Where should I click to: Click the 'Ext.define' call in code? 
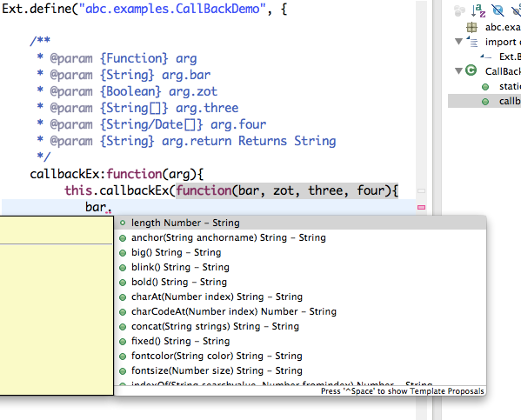tap(37, 9)
